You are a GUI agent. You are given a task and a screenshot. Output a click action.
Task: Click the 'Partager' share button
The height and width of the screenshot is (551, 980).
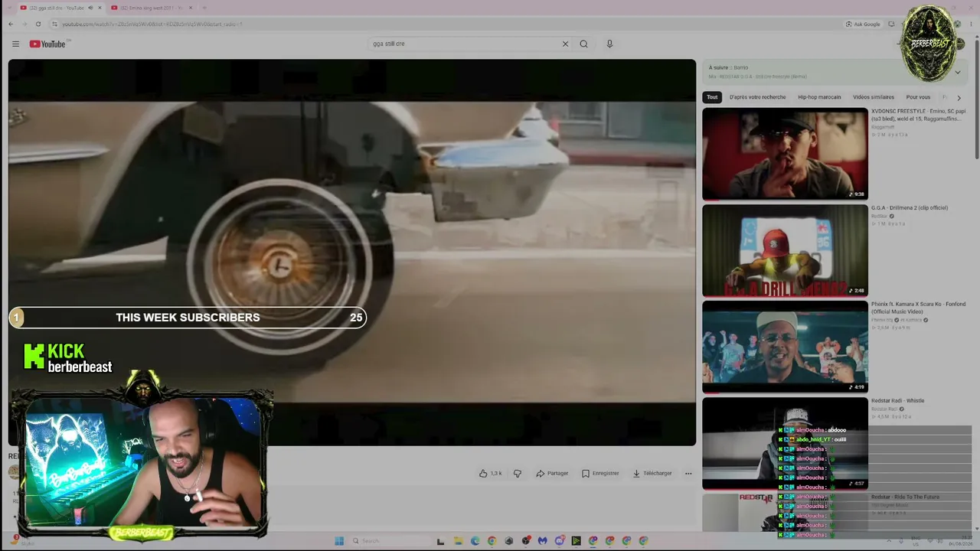[552, 473]
